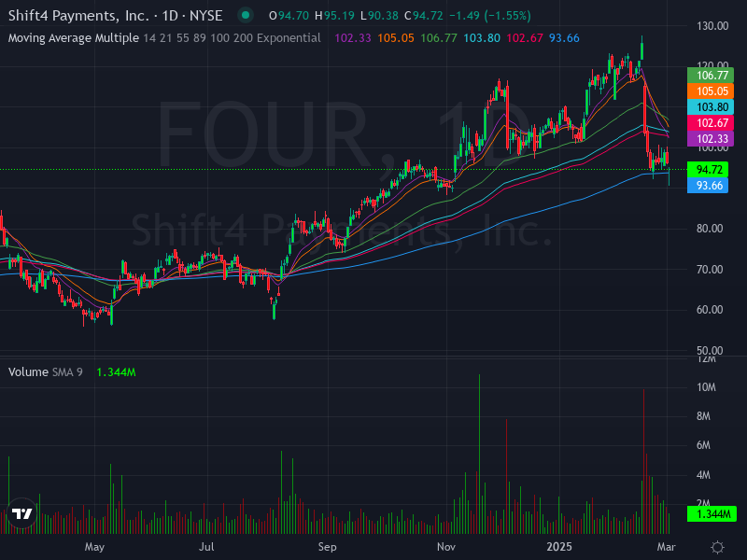Click the C94.72 close value in header
Screen dimensions: 747x560
click(424, 16)
